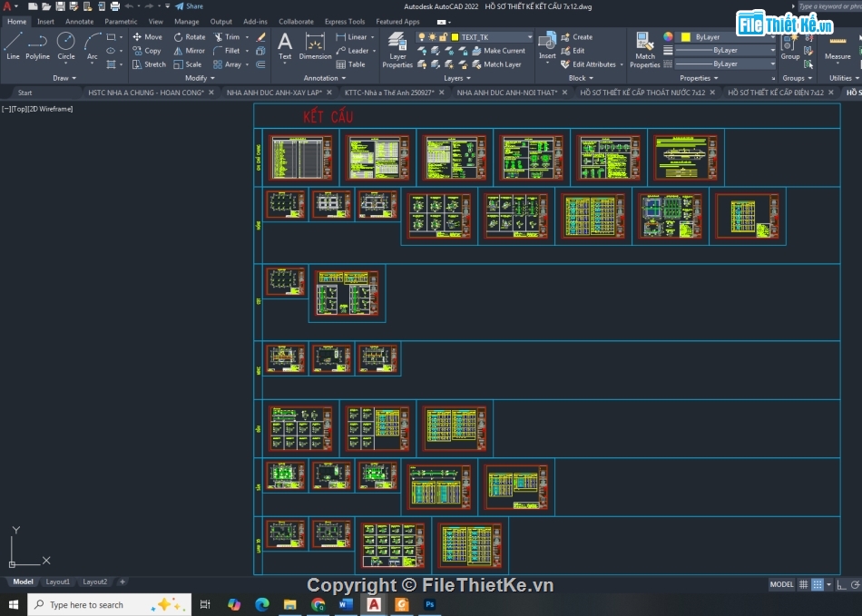Switch to the Layout1 tab
This screenshot has width=862, height=616.
58,582
